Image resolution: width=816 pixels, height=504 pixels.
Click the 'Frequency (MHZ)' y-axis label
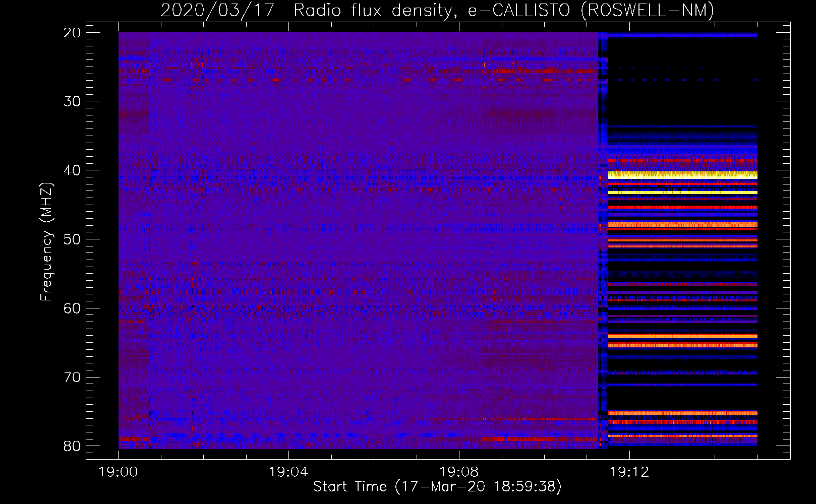point(46,242)
